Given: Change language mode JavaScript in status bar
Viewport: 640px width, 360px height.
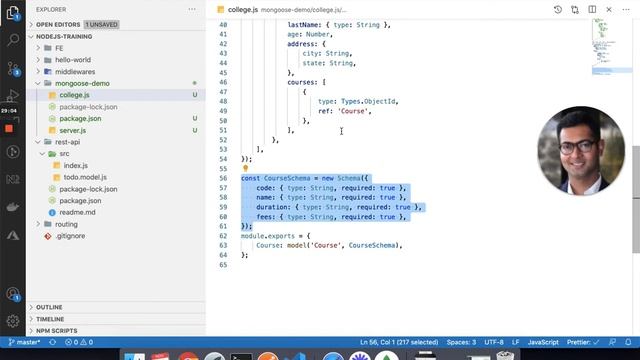Looking at the screenshot, I should click(543, 342).
